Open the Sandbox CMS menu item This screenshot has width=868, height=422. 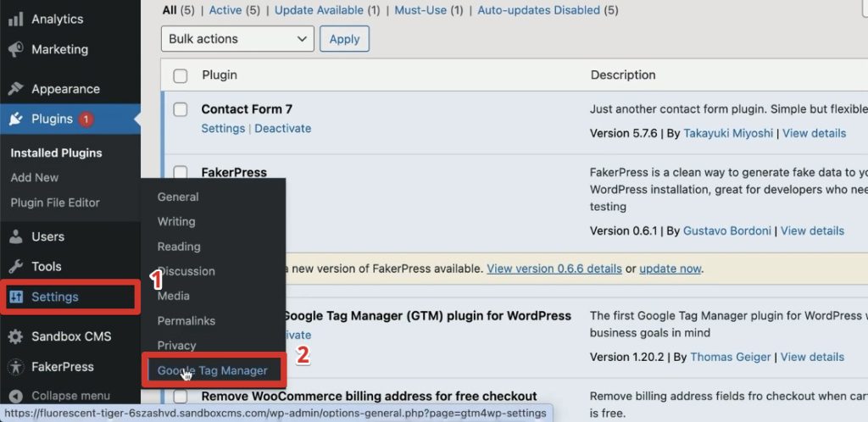click(71, 336)
